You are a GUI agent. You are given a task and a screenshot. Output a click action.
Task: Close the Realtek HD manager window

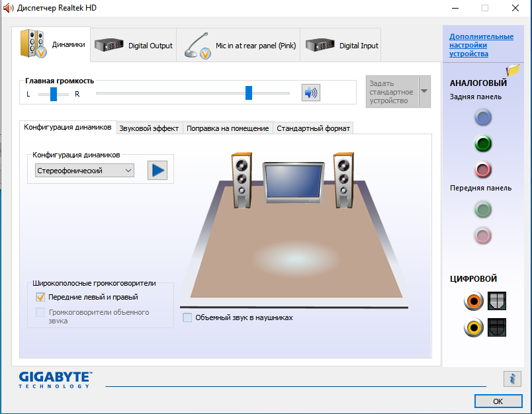515,8
